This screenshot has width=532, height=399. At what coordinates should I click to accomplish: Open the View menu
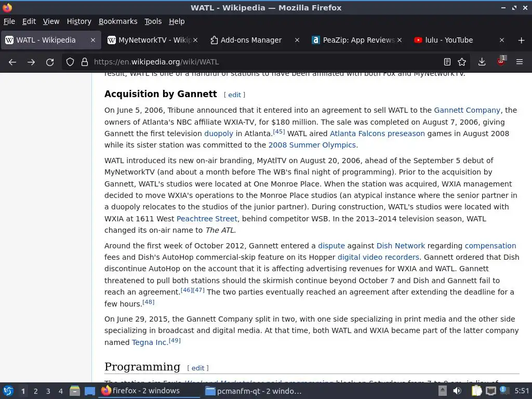[x=51, y=21]
